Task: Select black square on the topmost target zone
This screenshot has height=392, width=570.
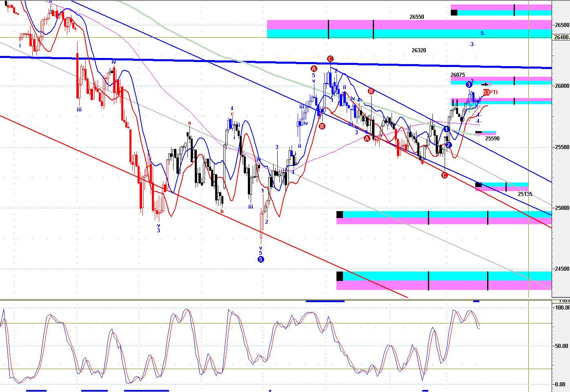Action: pyautogui.click(x=454, y=13)
